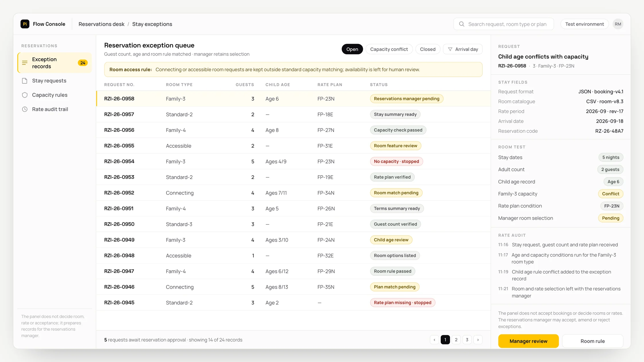Sort by the Guests column header
The image size is (644, 362).
click(x=245, y=85)
